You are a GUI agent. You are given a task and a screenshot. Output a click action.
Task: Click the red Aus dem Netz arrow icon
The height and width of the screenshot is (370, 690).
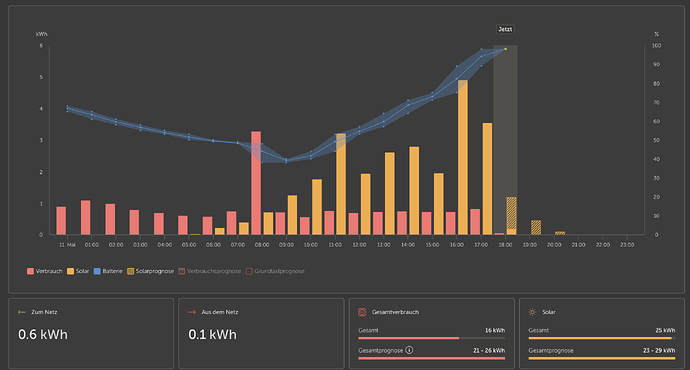(x=192, y=312)
